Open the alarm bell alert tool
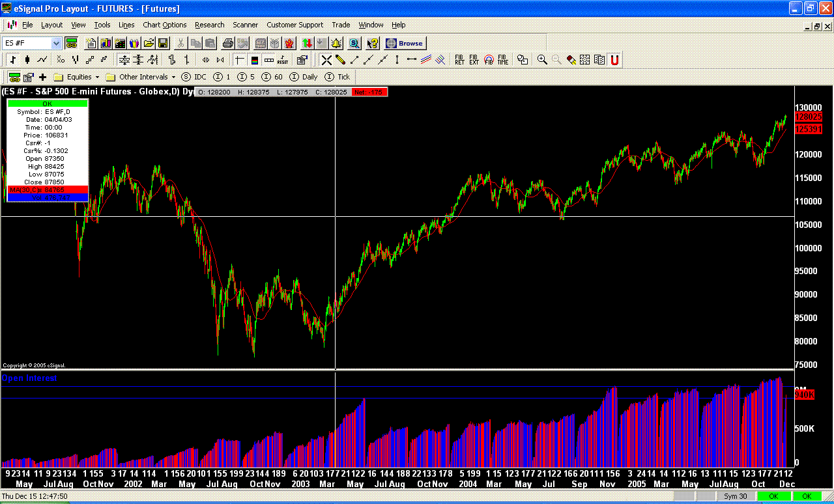The image size is (834, 504). coord(336,44)
